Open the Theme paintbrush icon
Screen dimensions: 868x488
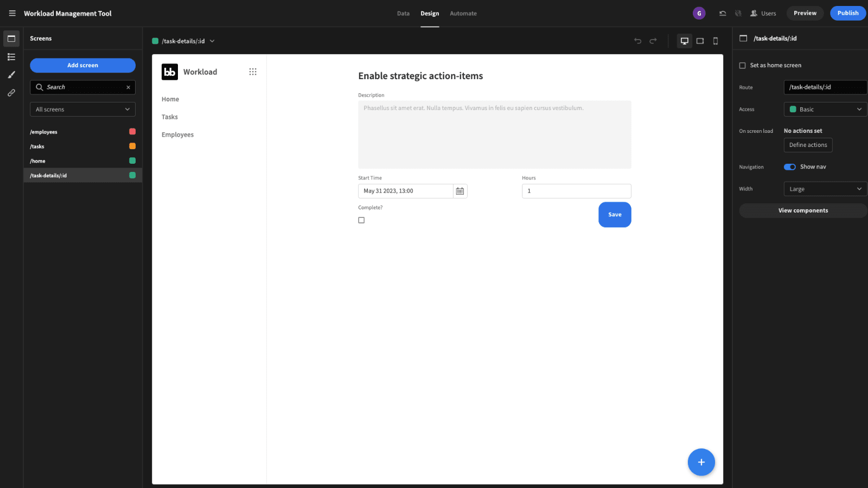coord(11,75)
